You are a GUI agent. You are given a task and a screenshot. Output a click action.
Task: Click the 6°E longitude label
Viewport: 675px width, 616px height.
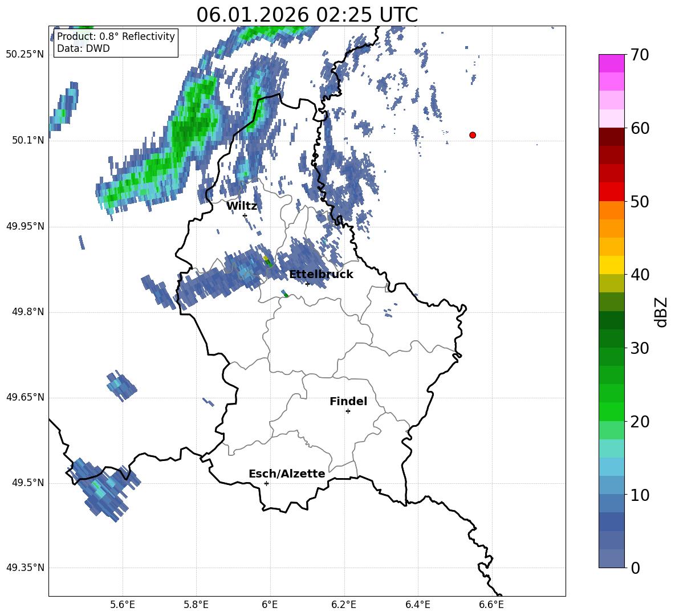click(x=270, y=605)
